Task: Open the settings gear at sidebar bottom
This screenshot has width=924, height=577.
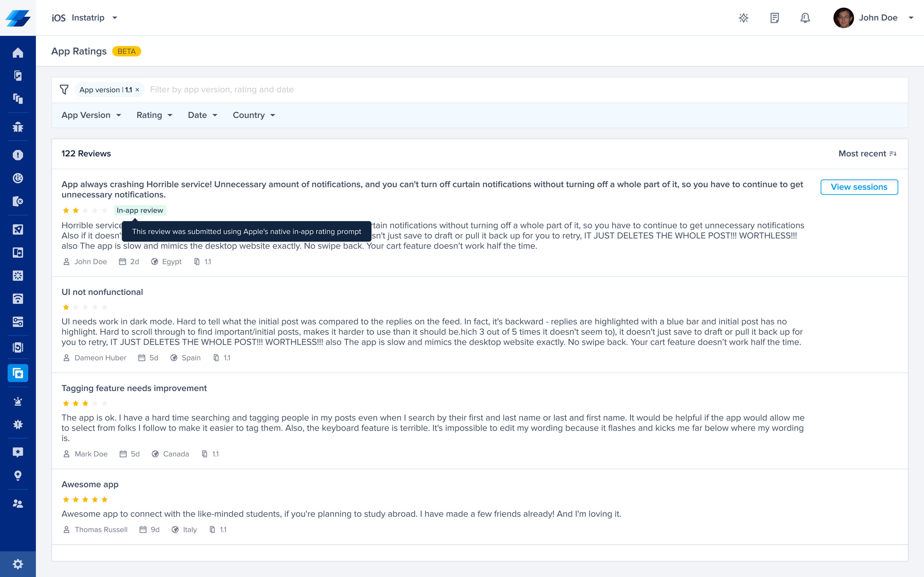Action: click(x=17, y=564)
